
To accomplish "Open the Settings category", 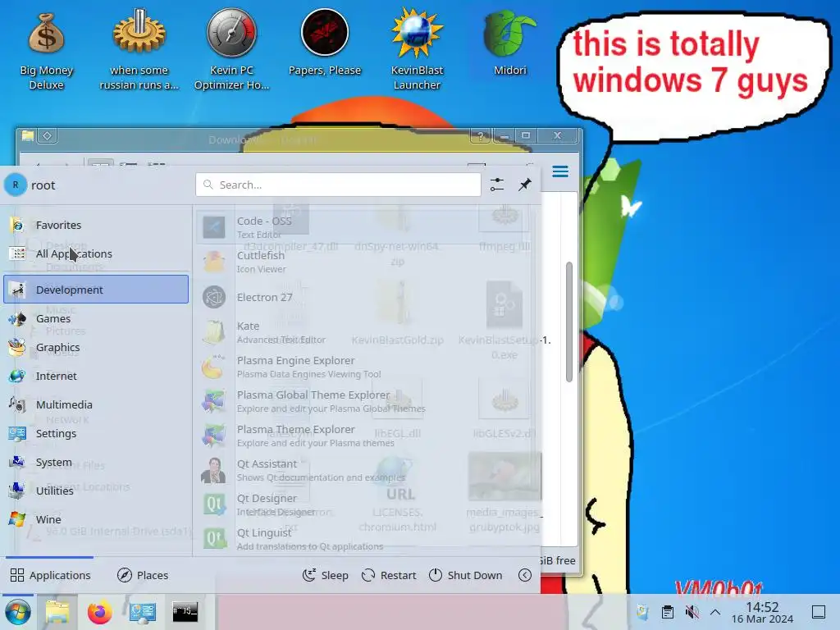I will tap(96, 433).
